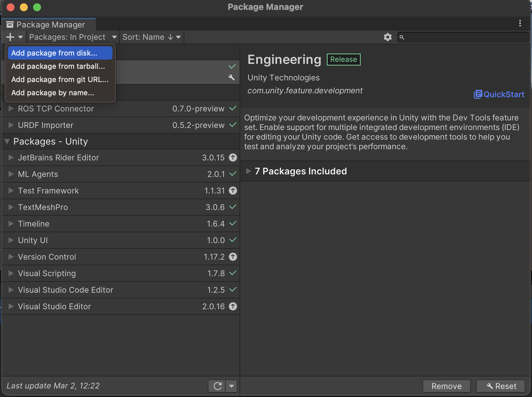Viewport: 532px width, 397px height.
Task: Click update arrow for Test Framework
Action: pyautogui.click(x=233, y=191)
